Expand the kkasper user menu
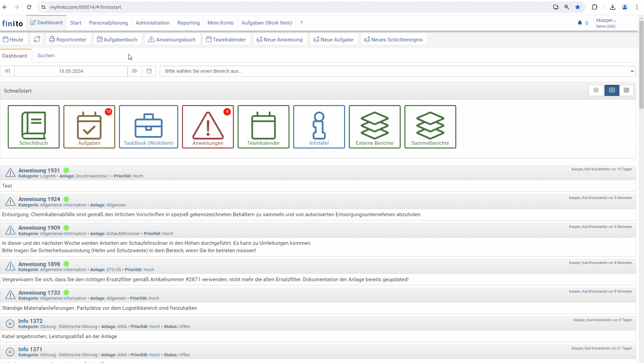This screenshot has height=363, width=644. 606,21
